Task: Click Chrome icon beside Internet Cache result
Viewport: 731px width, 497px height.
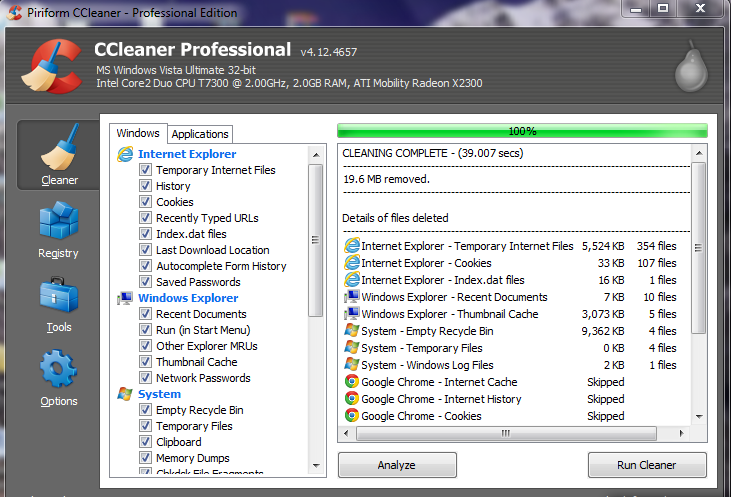Action: click(x=352, y=382)
